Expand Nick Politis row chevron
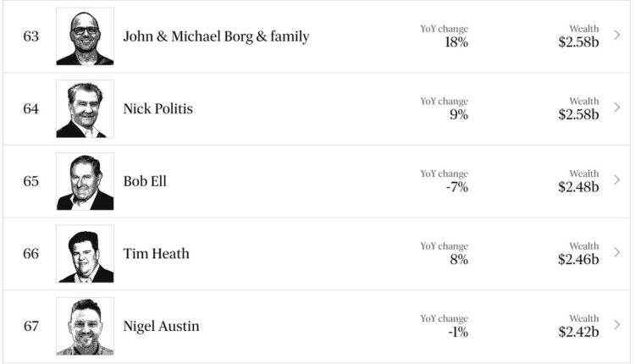This screenshot has width=635, height=364. pyautogui.click(x=616, y=108)
